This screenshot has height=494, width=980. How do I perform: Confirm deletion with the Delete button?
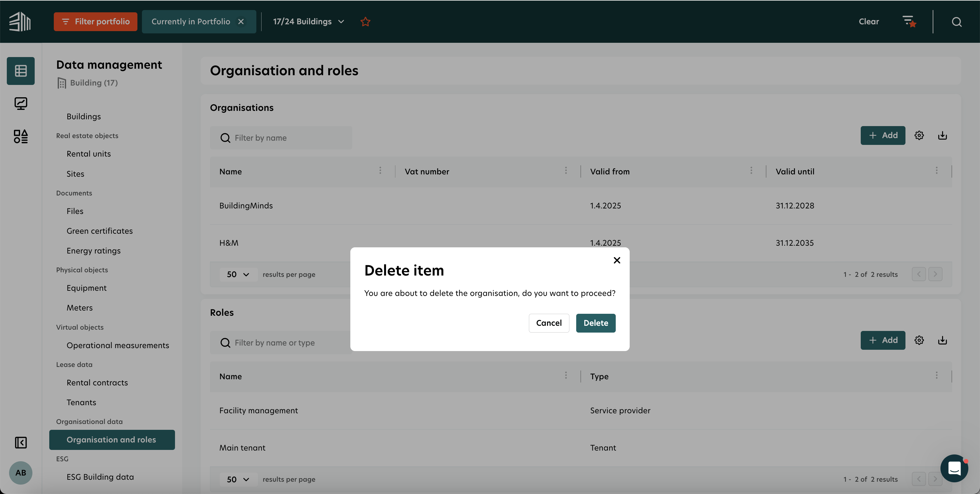pos(595,323)
